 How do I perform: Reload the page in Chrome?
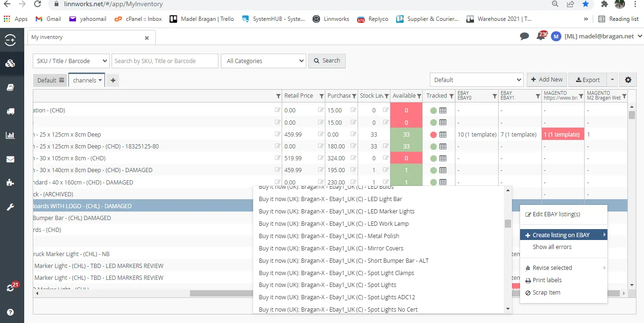(x=38, y=4)
